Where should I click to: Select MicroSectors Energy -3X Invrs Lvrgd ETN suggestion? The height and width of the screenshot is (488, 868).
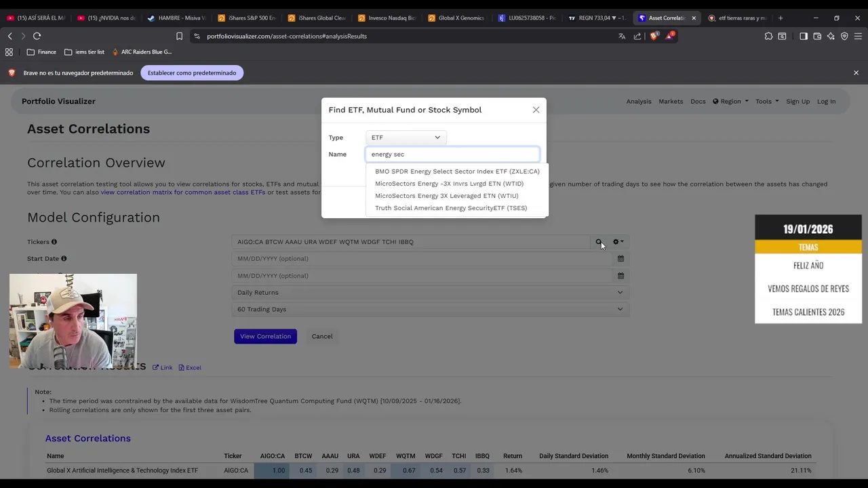tap(449, 184)
